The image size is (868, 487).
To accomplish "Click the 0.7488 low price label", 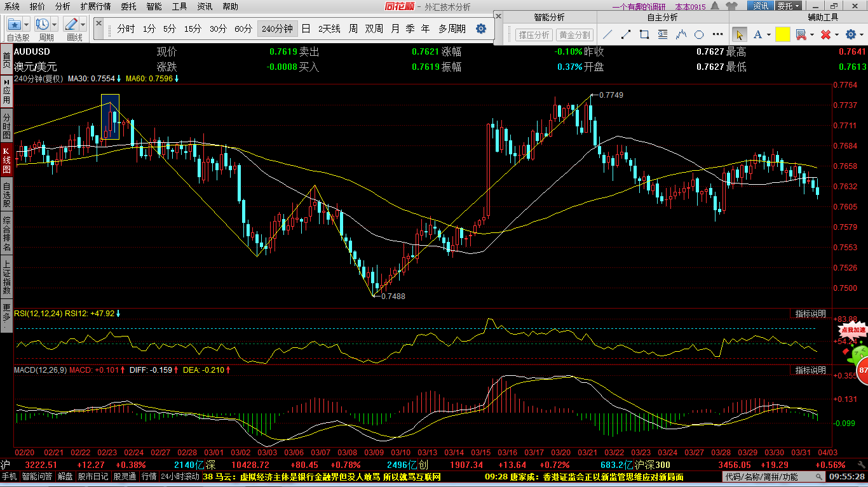I will coord(393,296).
